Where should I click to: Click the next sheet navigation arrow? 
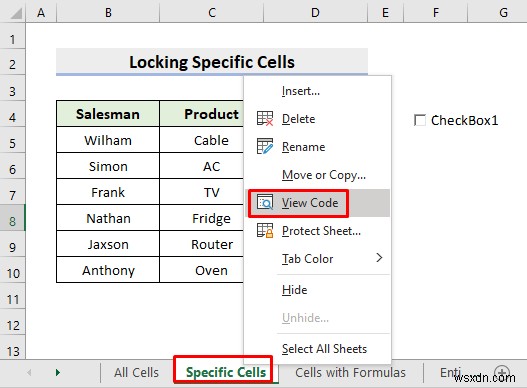pyautogui.click(x=58, y=372)
